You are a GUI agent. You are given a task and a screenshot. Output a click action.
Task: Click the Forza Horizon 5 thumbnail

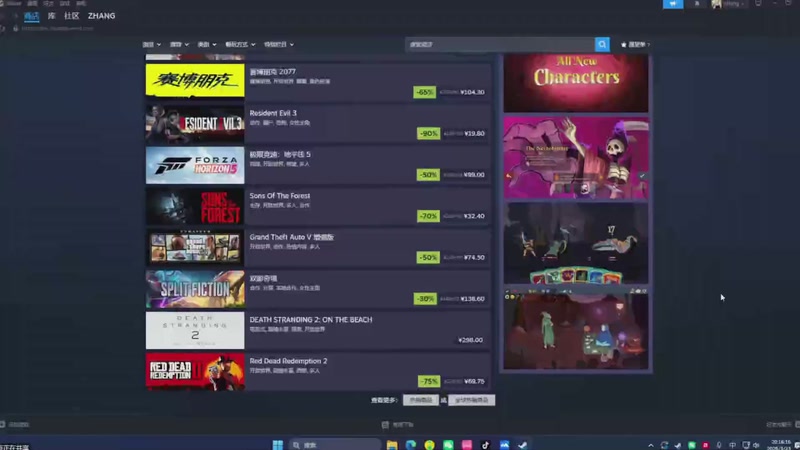coord(195,165)
